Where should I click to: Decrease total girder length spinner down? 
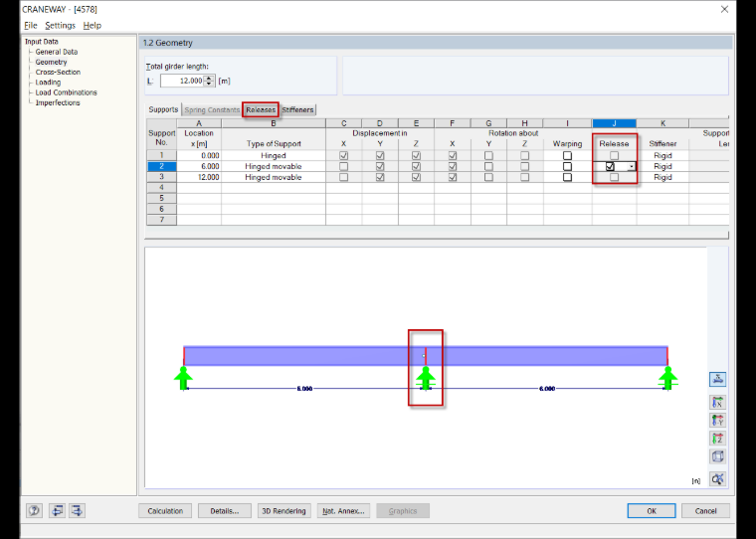click(x=209, y=84)
